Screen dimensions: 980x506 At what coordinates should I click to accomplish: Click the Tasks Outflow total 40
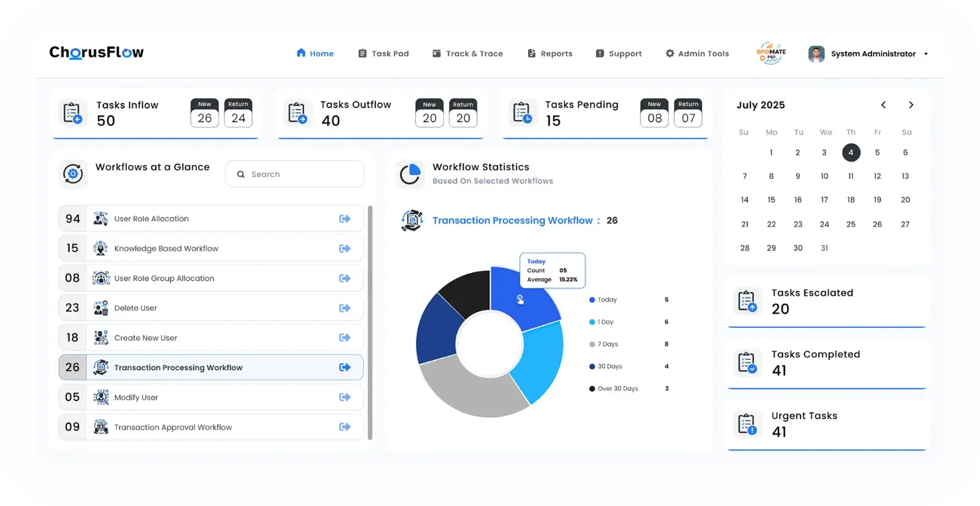pos(330,121)
